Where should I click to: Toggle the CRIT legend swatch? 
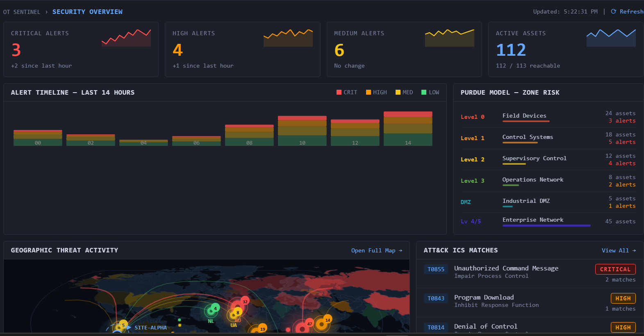point(339,92)
